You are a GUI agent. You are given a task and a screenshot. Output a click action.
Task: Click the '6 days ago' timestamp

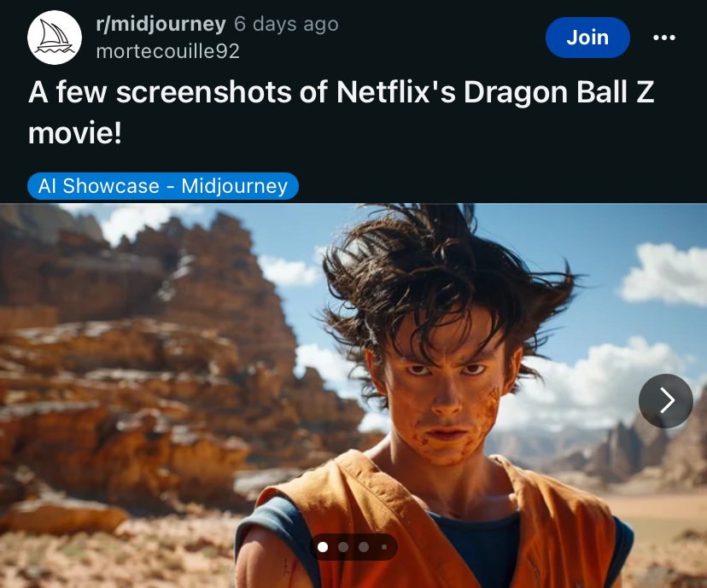click(286, 24)
